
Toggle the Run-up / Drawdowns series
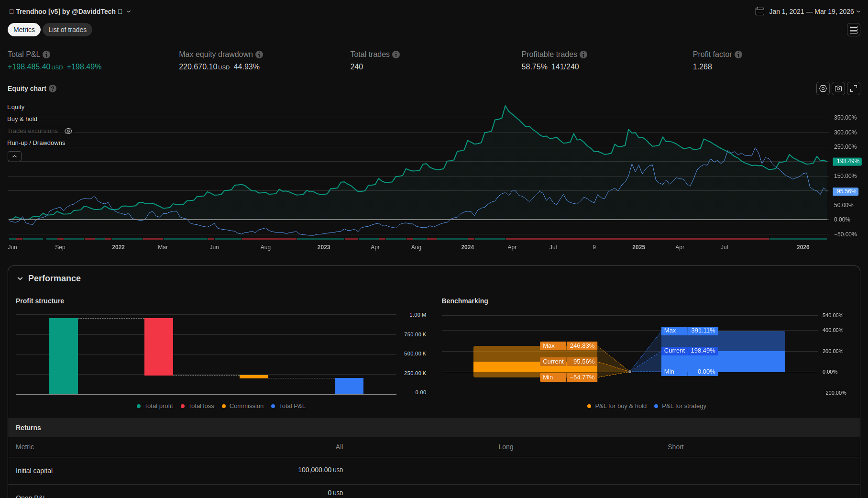[x=36, y=143]
